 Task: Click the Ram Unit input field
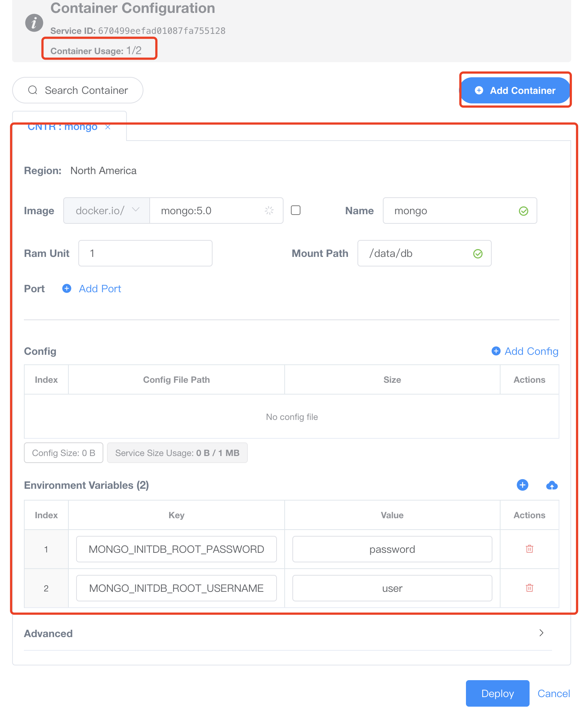[145, 253]
